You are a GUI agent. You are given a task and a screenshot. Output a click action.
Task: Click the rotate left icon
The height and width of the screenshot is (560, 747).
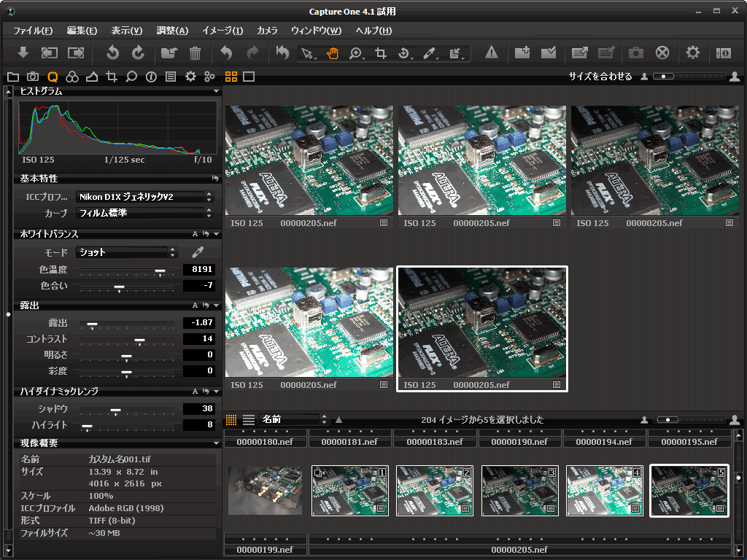coord(112,52)
